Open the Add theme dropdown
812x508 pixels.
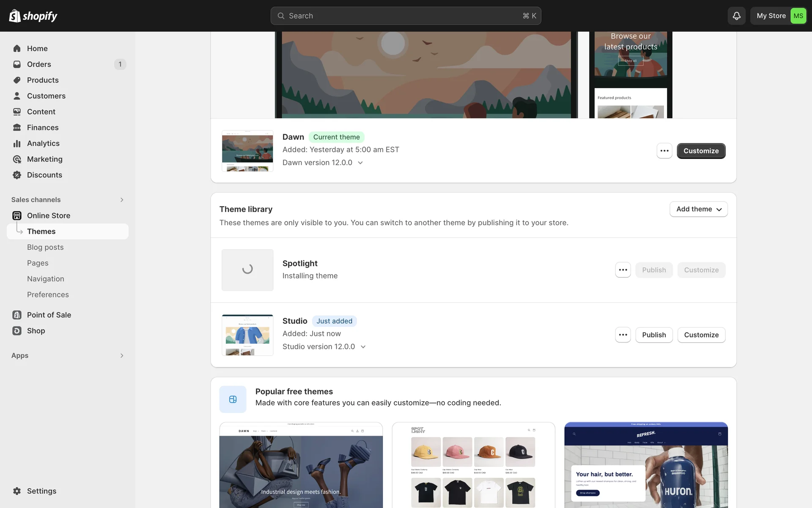pos(698,209)
